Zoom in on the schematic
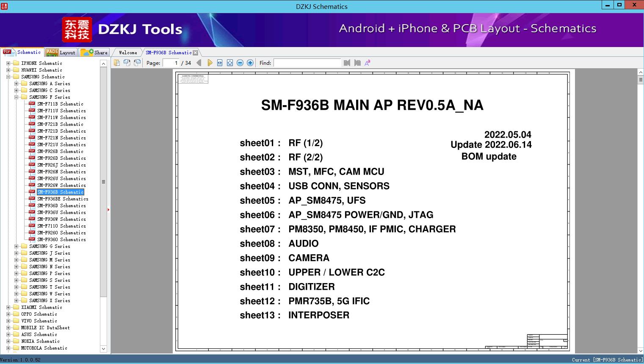Viewport: 644px width, 364px height. pos(250,63)
